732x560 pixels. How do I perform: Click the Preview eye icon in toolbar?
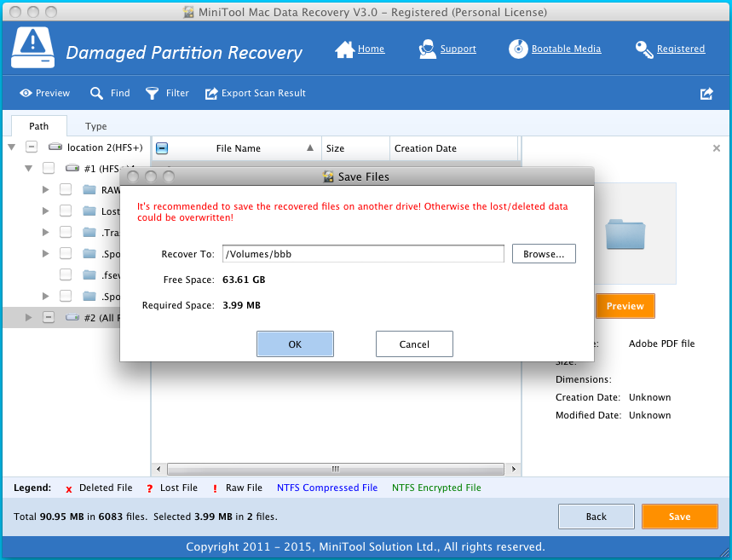pos(26,94)
